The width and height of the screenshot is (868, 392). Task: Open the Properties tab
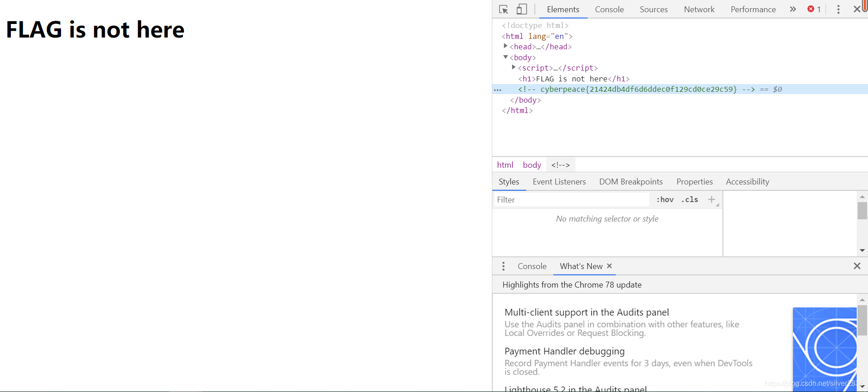(x=694, y=182)
